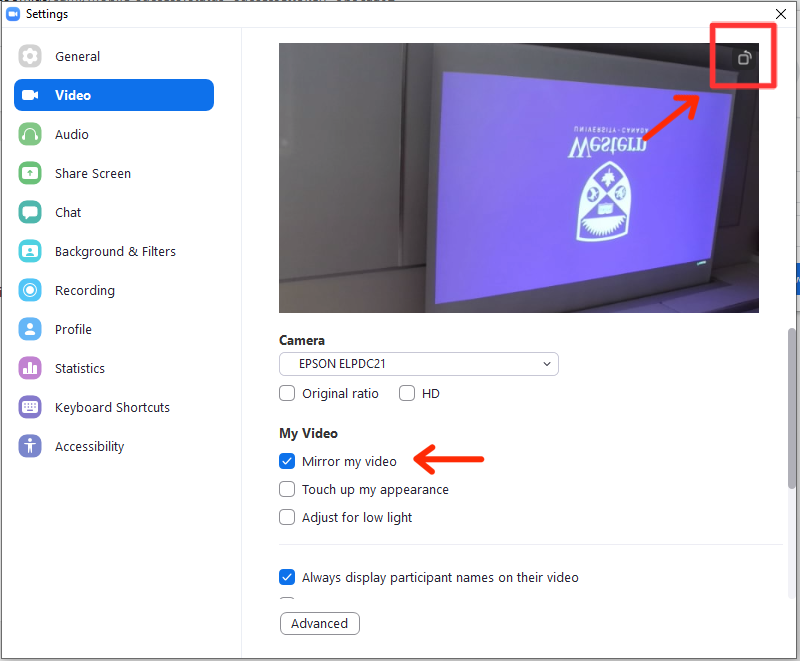The height and width of the screenshot is (661, 800).
Task: Open General settings tab
Action: tap(114, 56)
